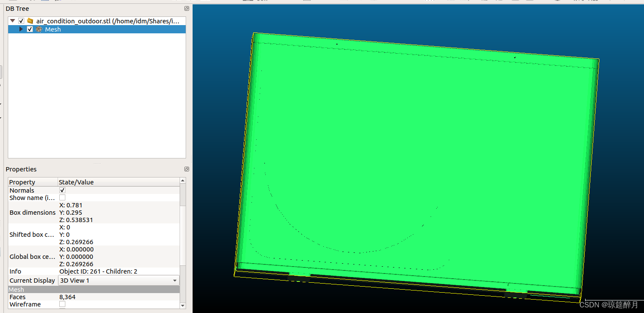Click the Info property label

(15, 271)
